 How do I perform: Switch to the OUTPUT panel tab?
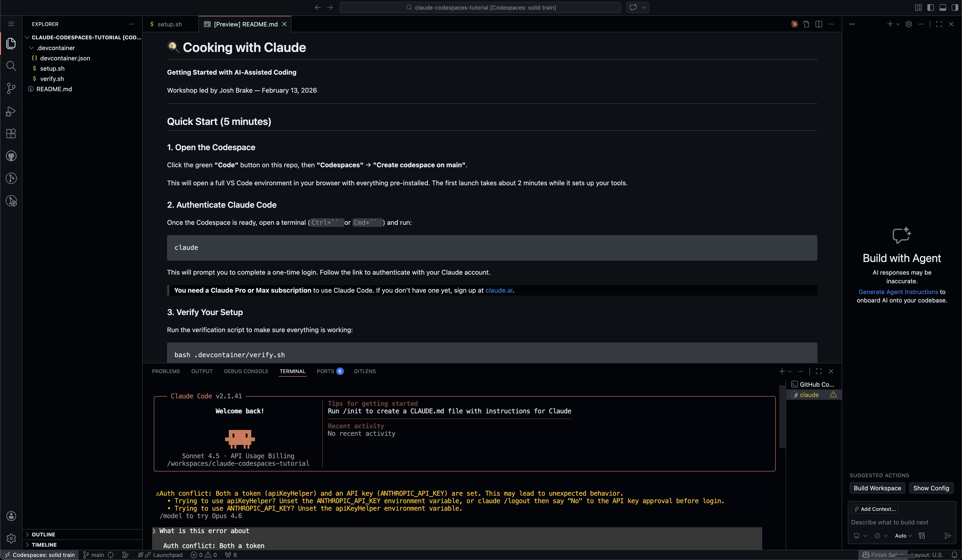click(x=202, y=371)
